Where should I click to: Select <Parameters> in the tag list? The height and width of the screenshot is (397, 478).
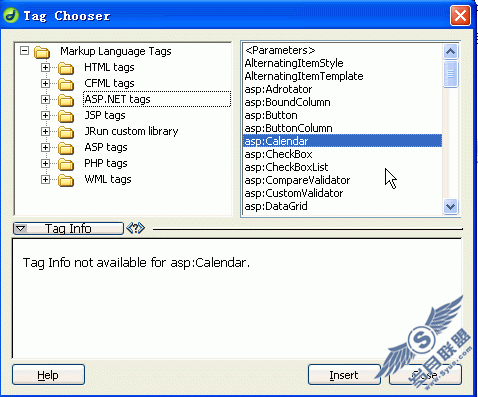click(342, 50)
